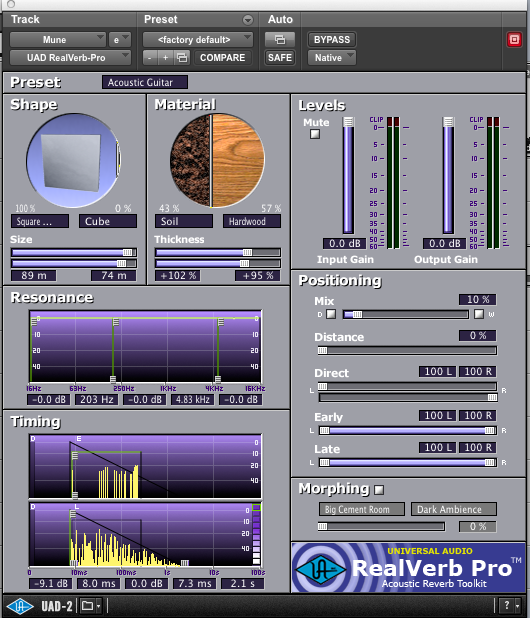Toggle the SAFE automation button
The width and height of the screenshot is (530, 618).
280,58
